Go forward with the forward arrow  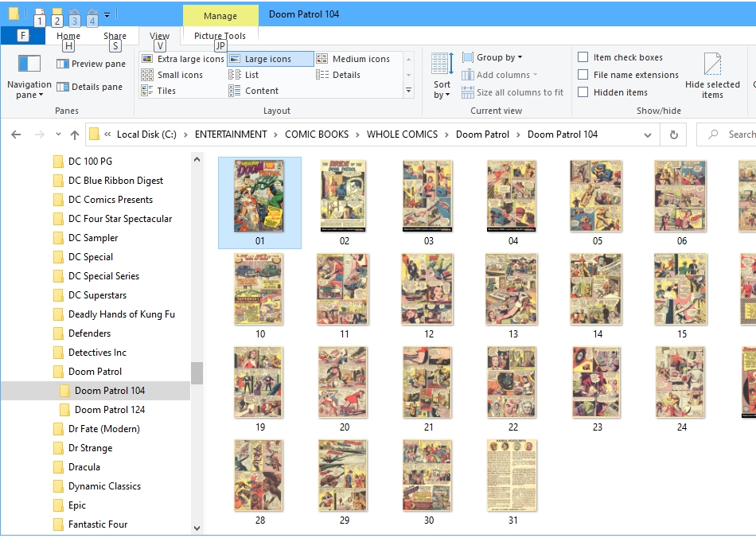tap(40, 134)
